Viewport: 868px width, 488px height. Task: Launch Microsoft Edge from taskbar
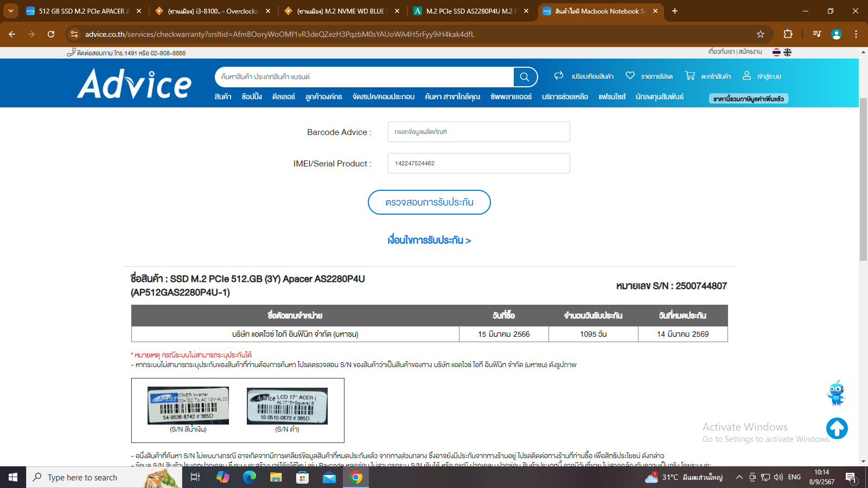(x=250, y=477)
